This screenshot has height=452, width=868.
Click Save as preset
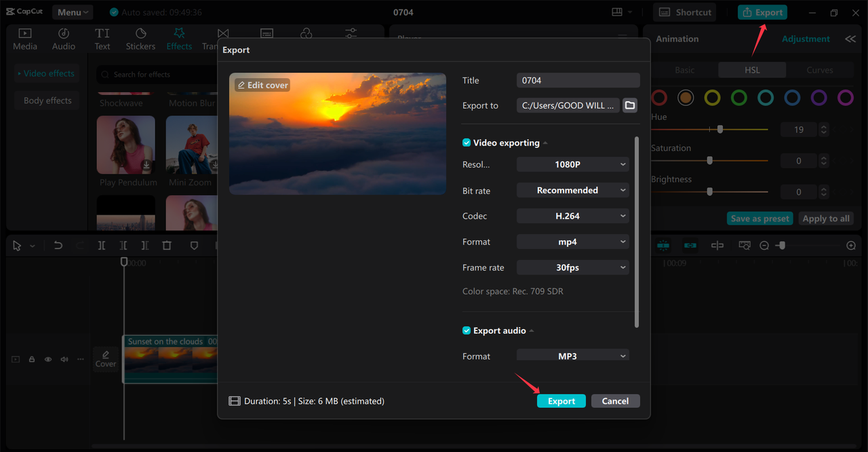pyautogui.click(x=759, y=219)
